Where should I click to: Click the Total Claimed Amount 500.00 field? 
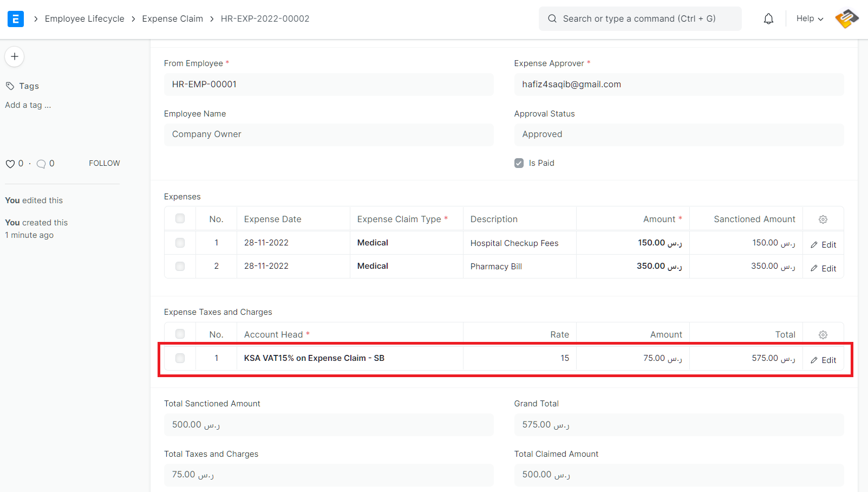pyautogui.click(x=679, y=475)
